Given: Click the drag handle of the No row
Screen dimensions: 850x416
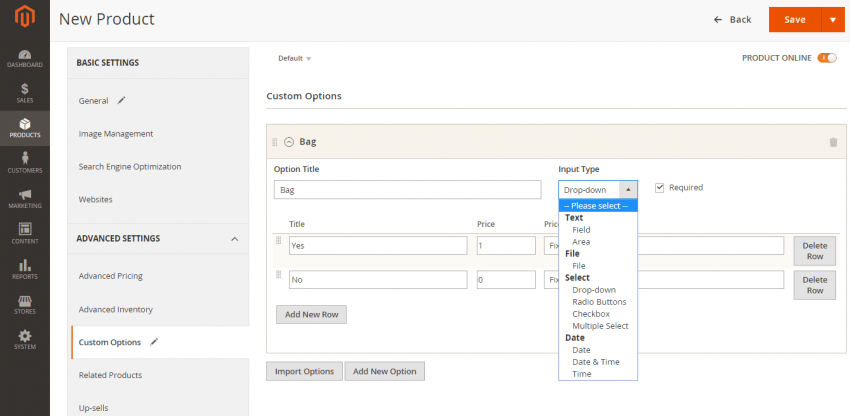Looking at the screenshot, I should click(x=279, y=274).
